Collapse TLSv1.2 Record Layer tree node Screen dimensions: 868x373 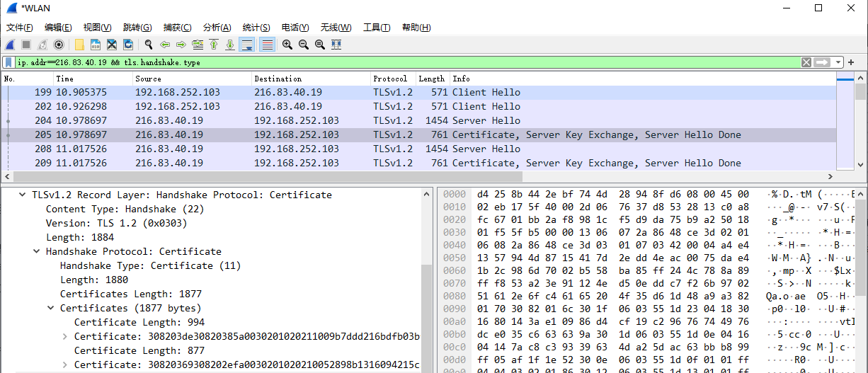23,195
